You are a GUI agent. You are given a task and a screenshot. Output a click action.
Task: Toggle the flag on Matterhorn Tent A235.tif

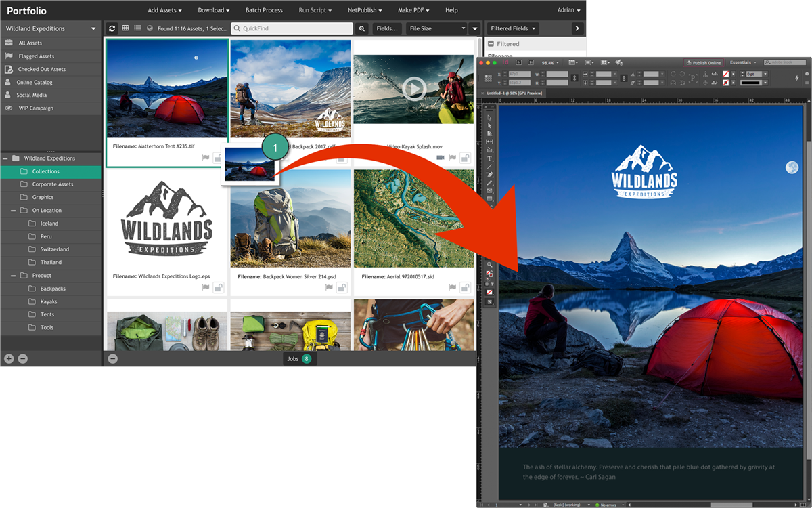coord(206,157)
